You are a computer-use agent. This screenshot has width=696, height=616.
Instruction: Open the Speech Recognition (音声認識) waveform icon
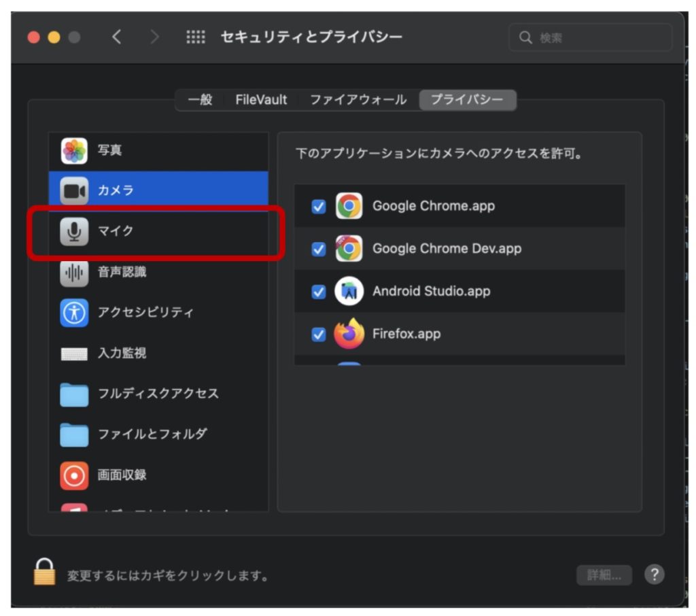[74, 273]
